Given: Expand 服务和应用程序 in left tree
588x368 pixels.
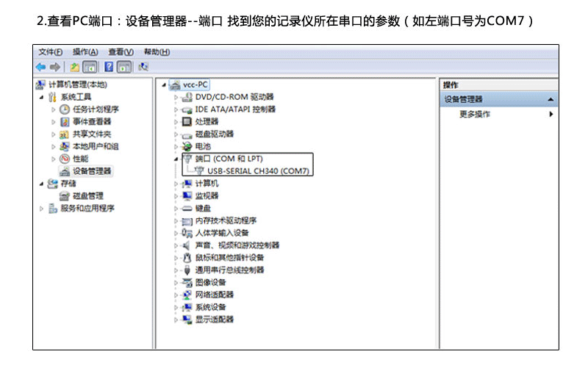Looking at the screenshot, I should click(x=41, y=209).
